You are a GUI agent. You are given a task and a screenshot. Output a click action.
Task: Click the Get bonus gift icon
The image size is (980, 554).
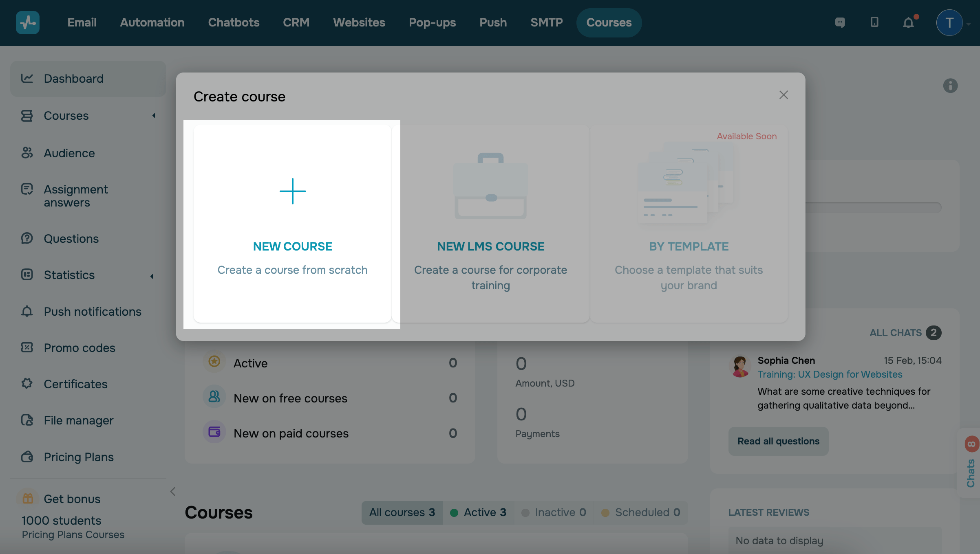pos(28,498)
